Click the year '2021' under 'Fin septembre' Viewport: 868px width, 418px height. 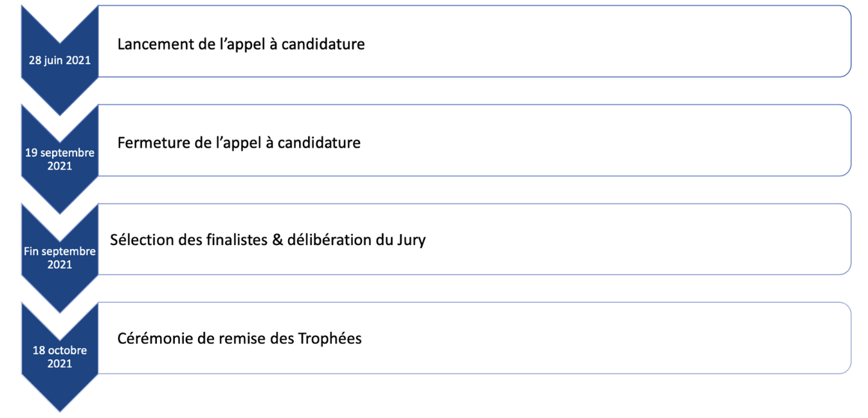tap(60, 264)
